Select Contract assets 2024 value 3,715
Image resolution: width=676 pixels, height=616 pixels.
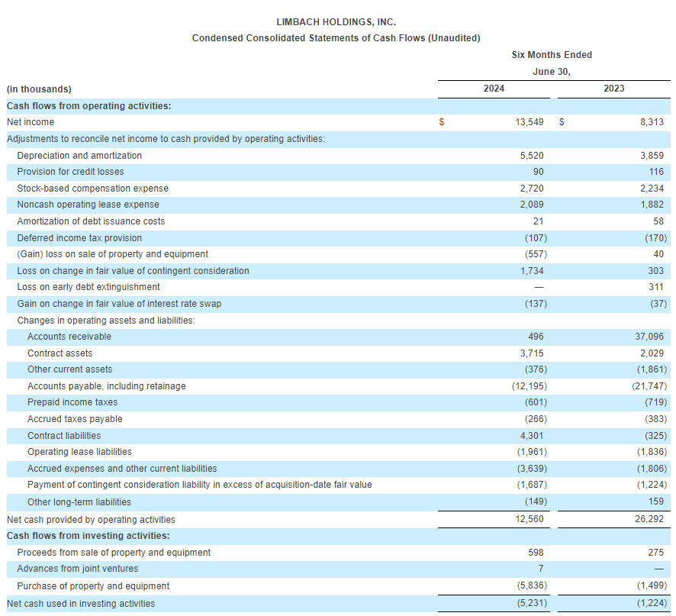pos(532,353)
